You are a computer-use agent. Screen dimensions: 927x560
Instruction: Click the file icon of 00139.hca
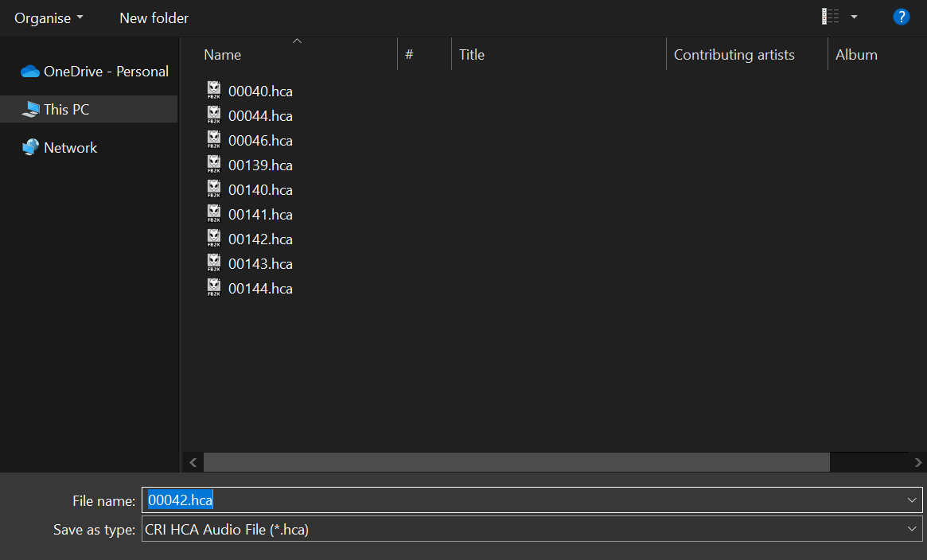pos(213,165)
